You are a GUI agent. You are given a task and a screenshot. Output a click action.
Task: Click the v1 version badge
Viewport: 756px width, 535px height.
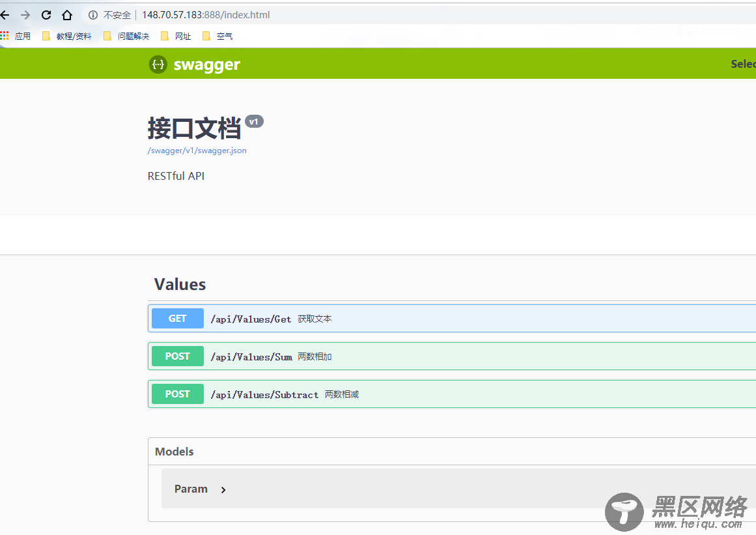254,122
